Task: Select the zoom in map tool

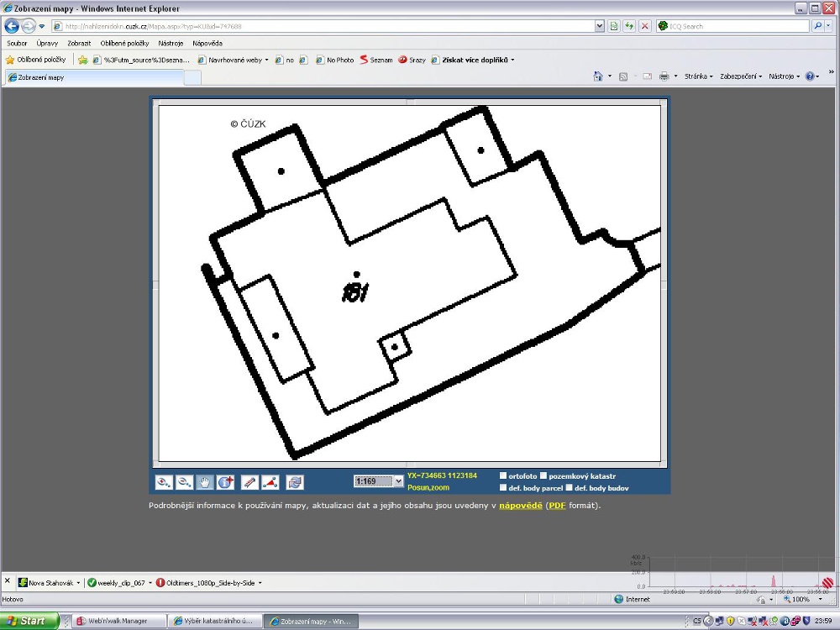Action: coord(164,482)
